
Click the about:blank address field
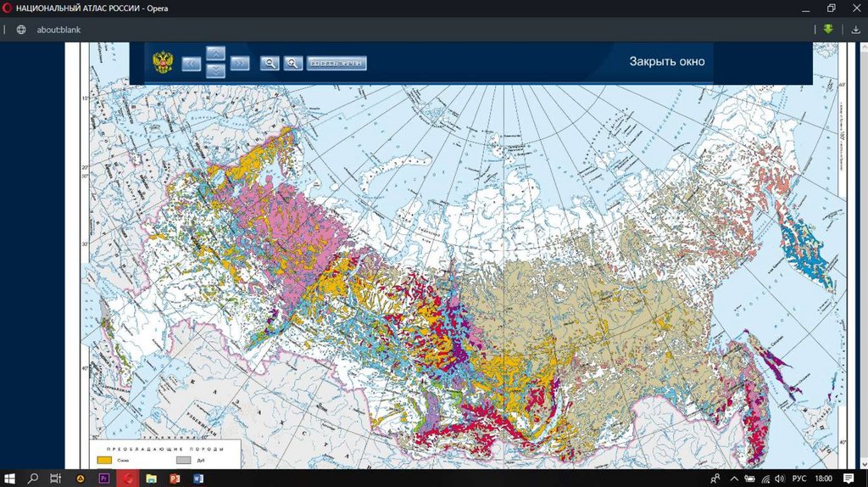[58, 29]
